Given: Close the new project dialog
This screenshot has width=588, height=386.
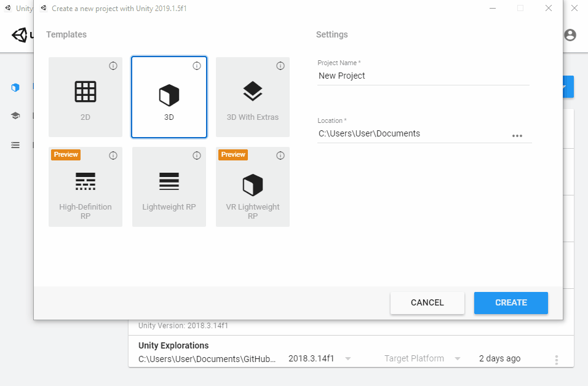Looking at the screenshot, I should click(x=549, y=8).
